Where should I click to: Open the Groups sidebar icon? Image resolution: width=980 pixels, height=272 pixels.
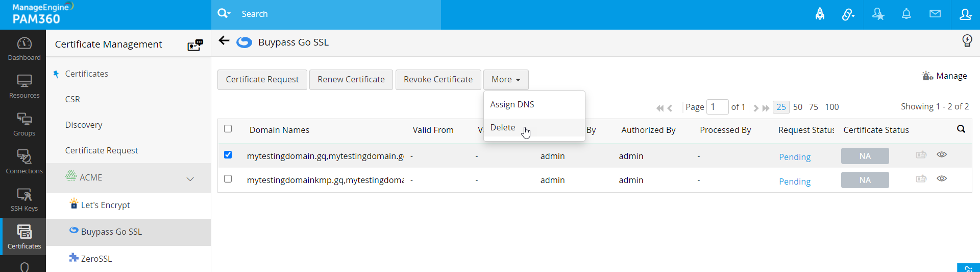coord(24,124)
